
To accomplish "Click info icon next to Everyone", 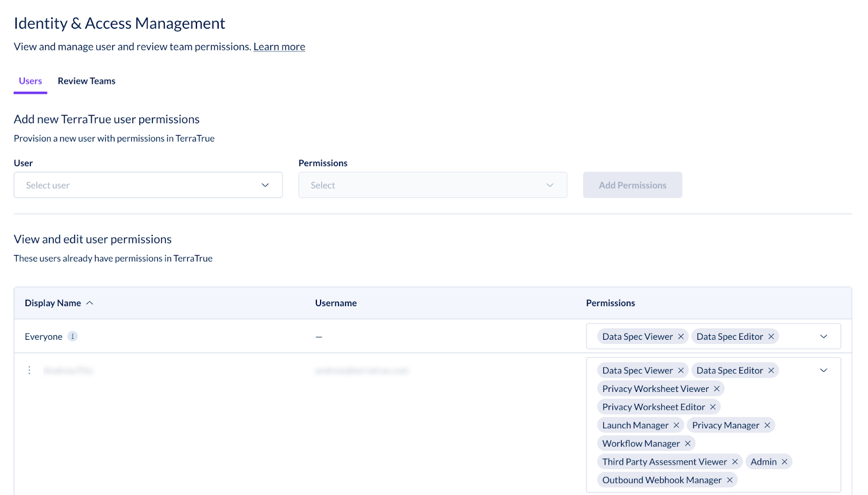I will point(73,337).
